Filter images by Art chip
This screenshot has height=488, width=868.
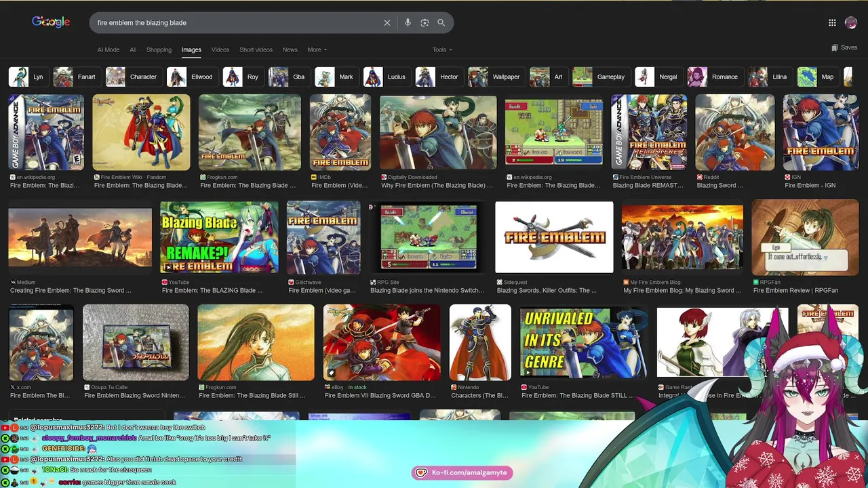pos(548,77)
